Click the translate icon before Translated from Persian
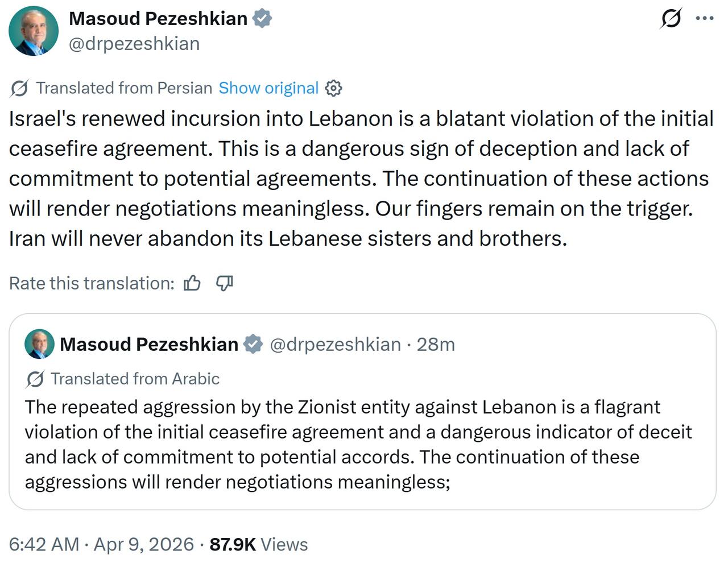This screenshot has width=728, height=563. pyautogui.click(x=19, y=88)
